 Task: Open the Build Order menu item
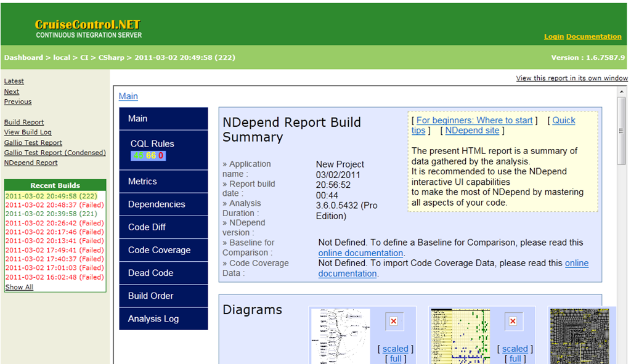[163, 296]
